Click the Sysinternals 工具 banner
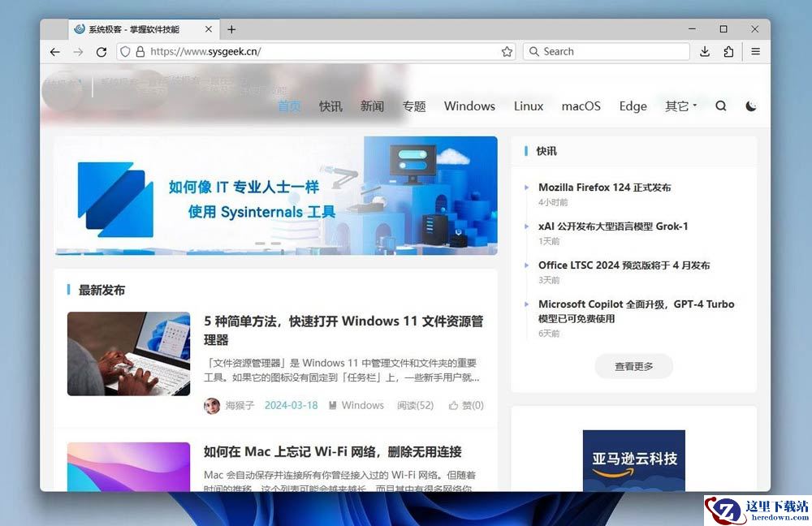This screenshot has width=812, height=526. click(x=276, y=196)
